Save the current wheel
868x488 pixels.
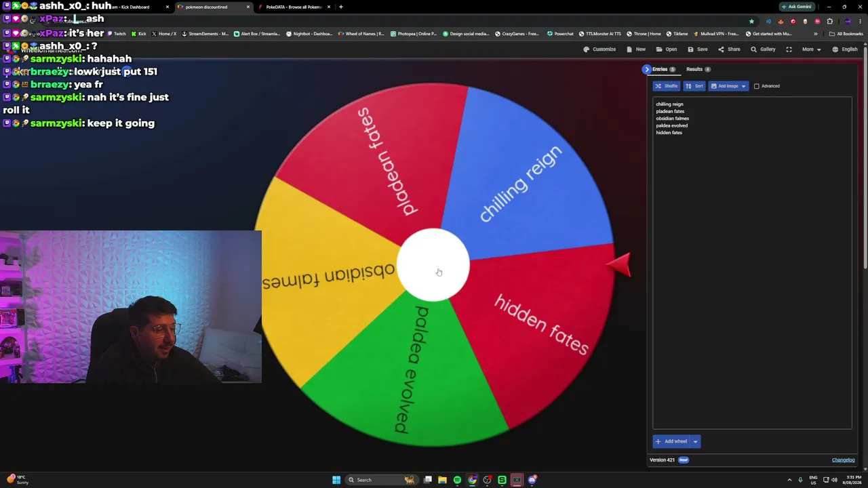click(x=698, y=49)
